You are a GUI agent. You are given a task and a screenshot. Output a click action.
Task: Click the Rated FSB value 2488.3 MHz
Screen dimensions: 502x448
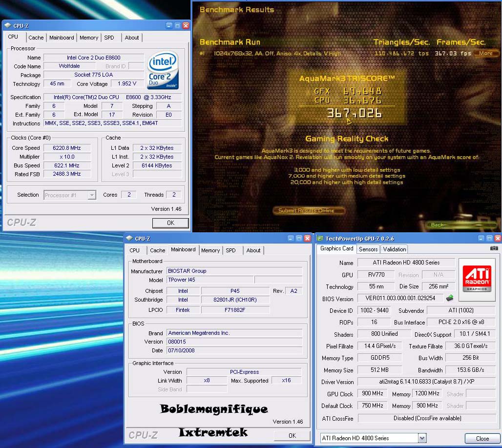point(67,174)
